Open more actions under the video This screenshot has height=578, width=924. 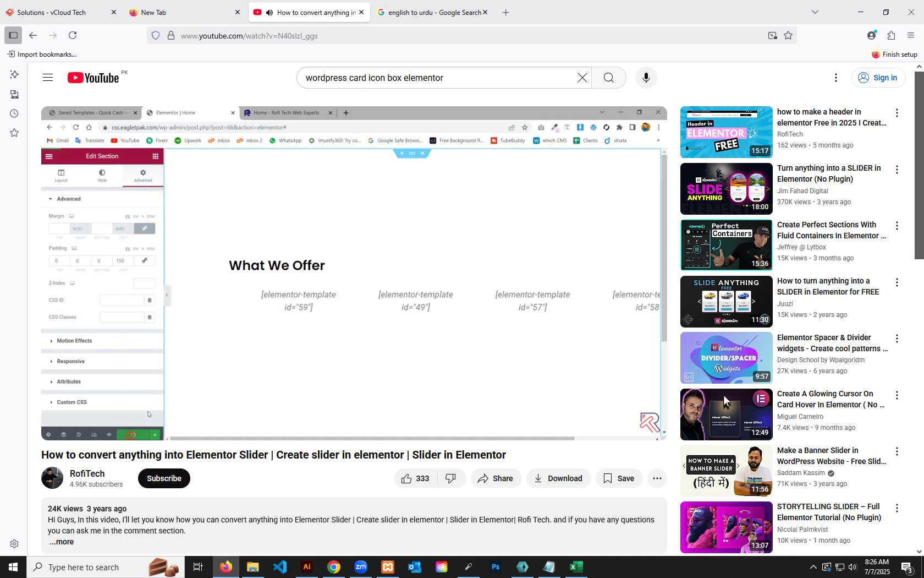click(x=657, y=478)
